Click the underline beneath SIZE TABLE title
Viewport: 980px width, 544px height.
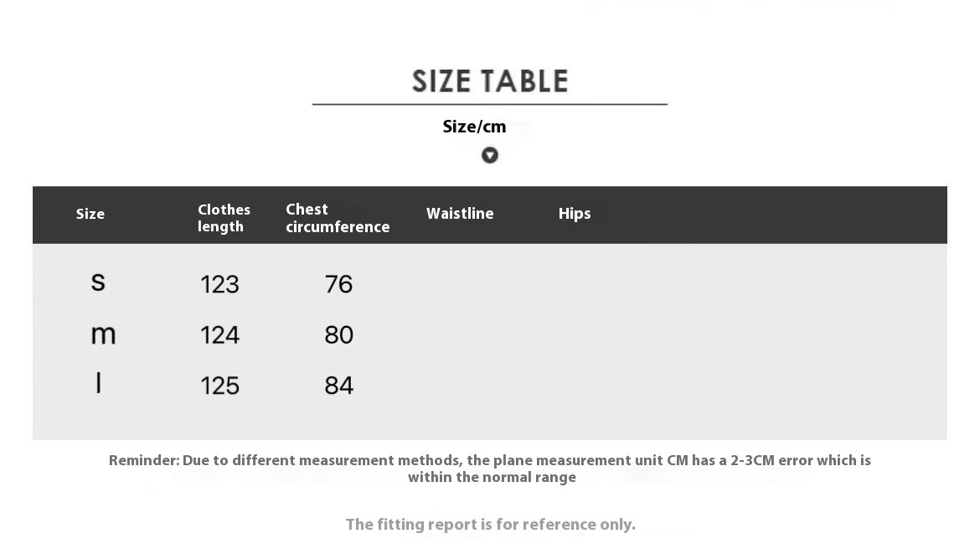pyautogui.click(x=490, y=105)
